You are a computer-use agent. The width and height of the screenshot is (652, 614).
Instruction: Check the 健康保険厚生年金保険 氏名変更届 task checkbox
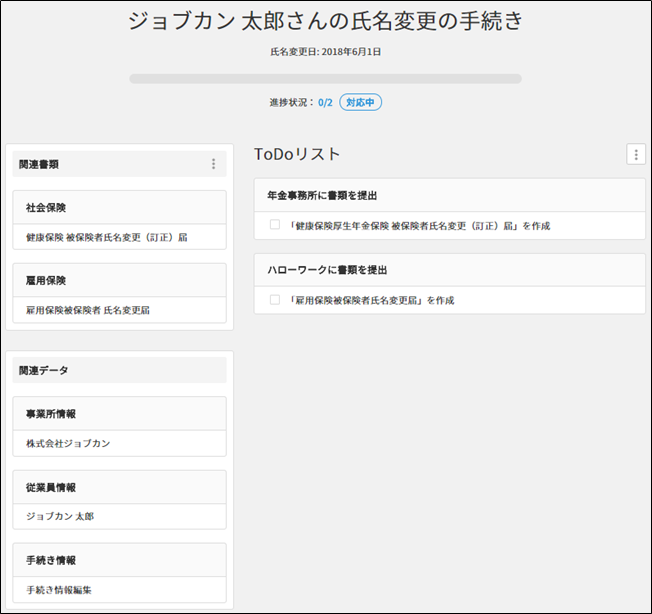point(275,225)
